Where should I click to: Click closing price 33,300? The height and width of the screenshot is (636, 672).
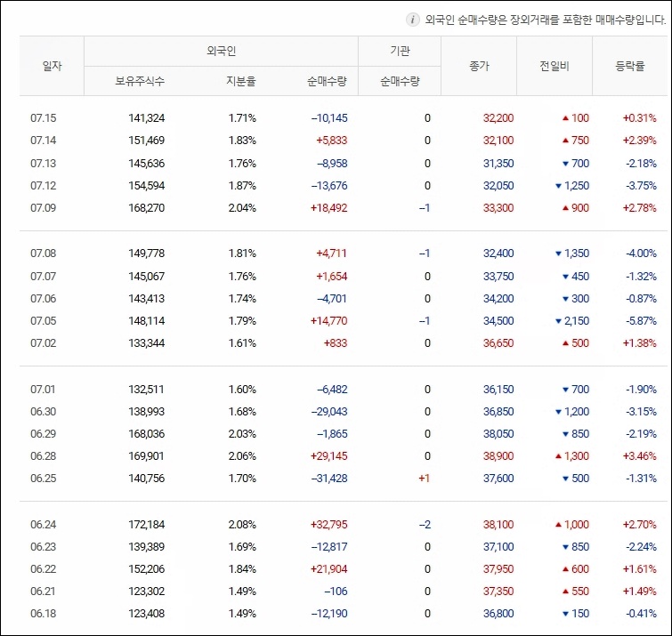[x=498, y=208]
